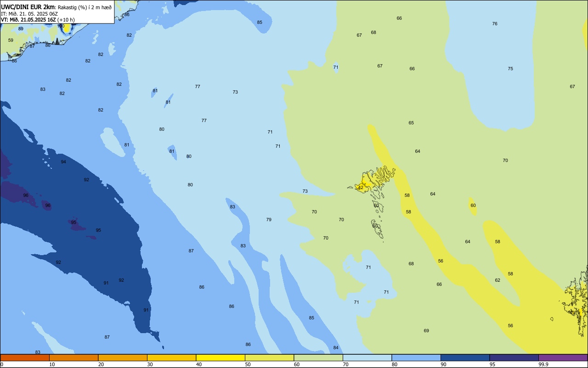Click the humidity value 59 over Iceland
This screenshot has height=368, width=588.
tap(11, 40)
